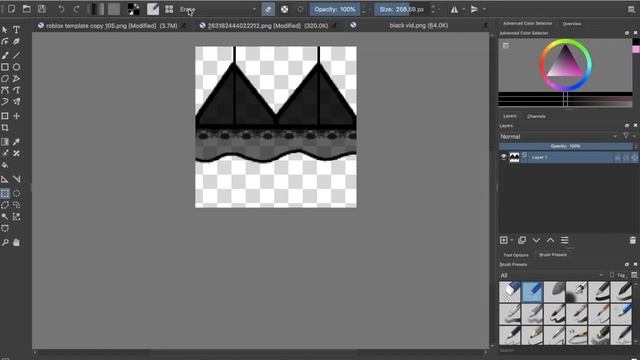Switch to the Tool Options tab
Screen dimensions: 640x360
[516, 255]
